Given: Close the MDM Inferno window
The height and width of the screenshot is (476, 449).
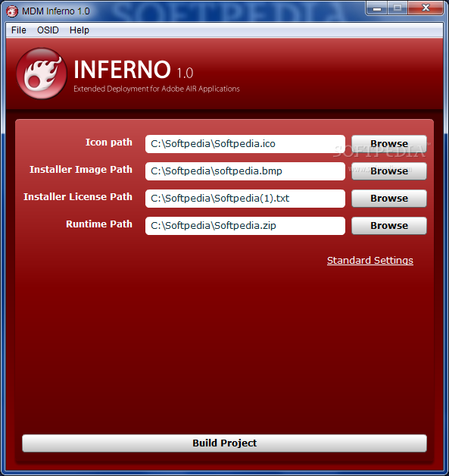Looking at the screenshot, I should click(426, 8).
